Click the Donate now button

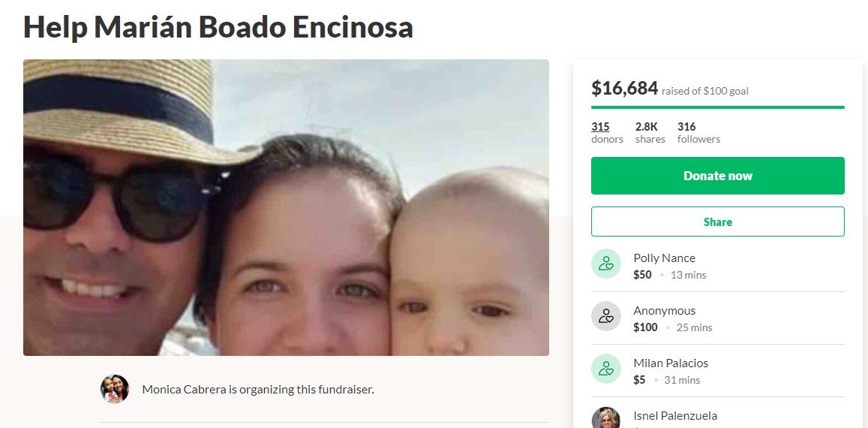click(717, 176)
